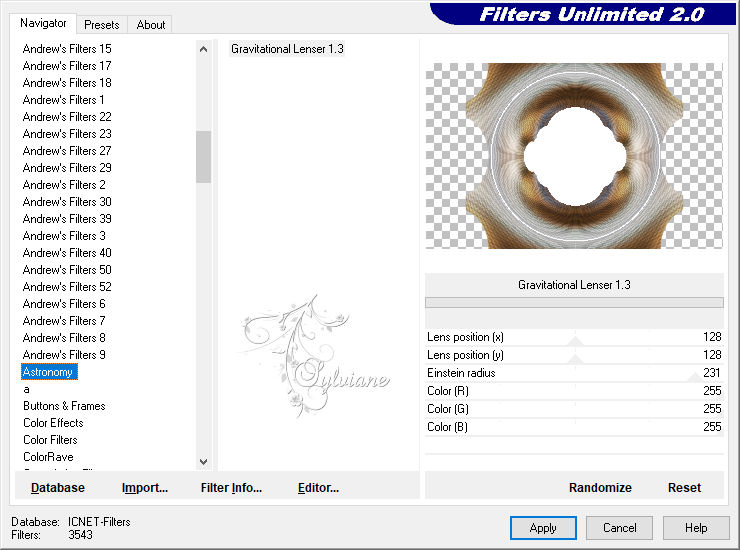Select Andrew's Filters 40 category
The width and height of the screenshot is (740, 550).
click(67, 253)
